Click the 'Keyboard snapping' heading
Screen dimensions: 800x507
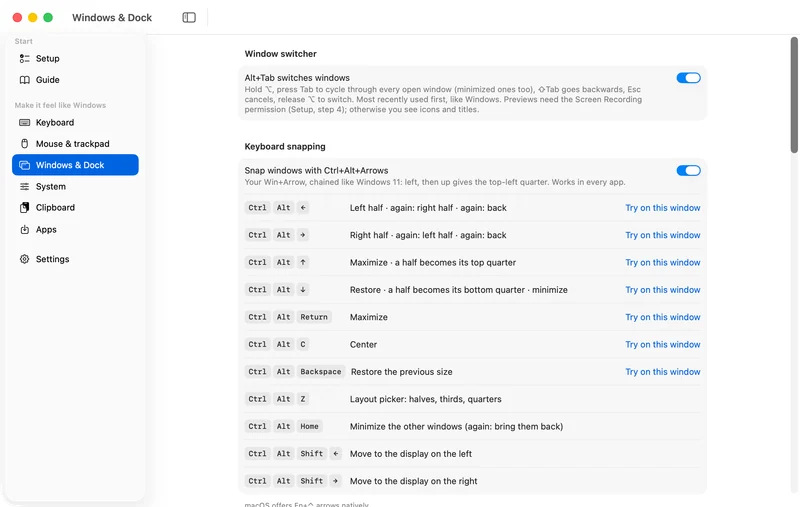285,147
